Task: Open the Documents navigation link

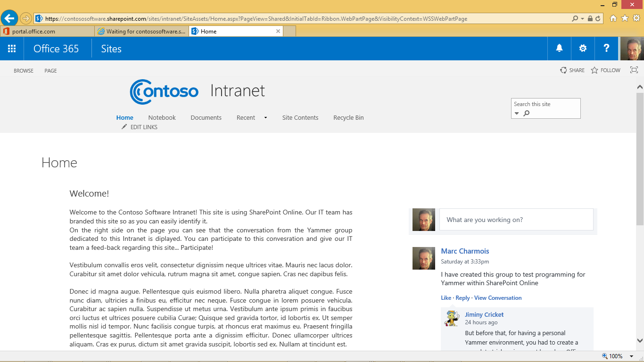Action: (x=206, y=118)
